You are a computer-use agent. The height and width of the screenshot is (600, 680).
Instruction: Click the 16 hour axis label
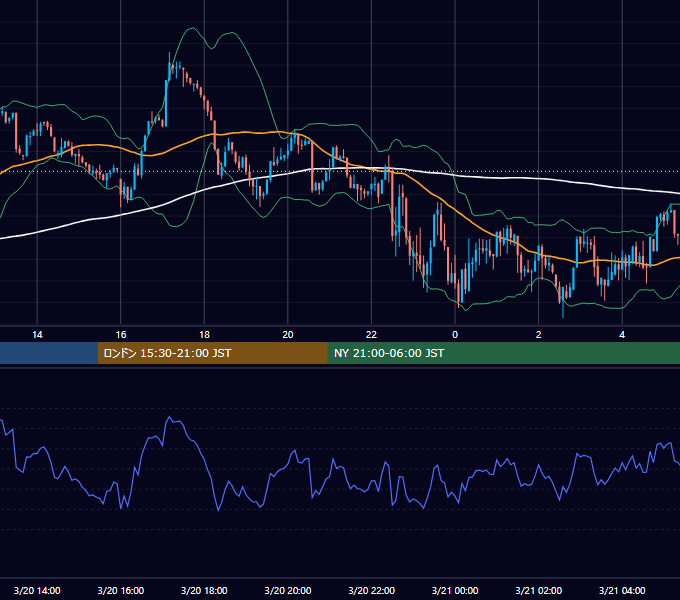point(121,335)
